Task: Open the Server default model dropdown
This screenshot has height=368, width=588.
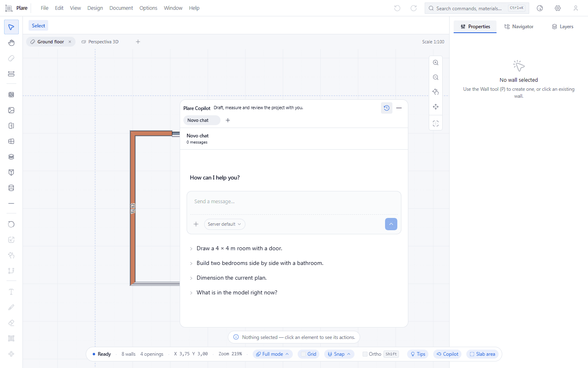Action: point(225,224)
